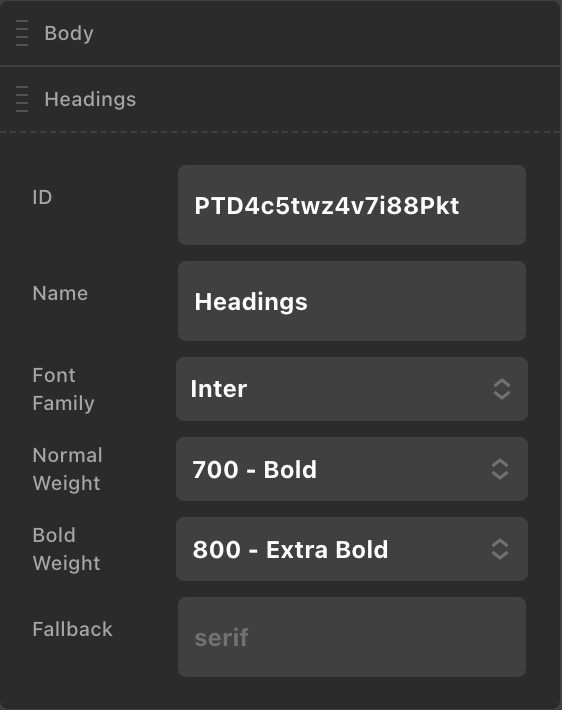Click the Fallback label

(72, 629)
